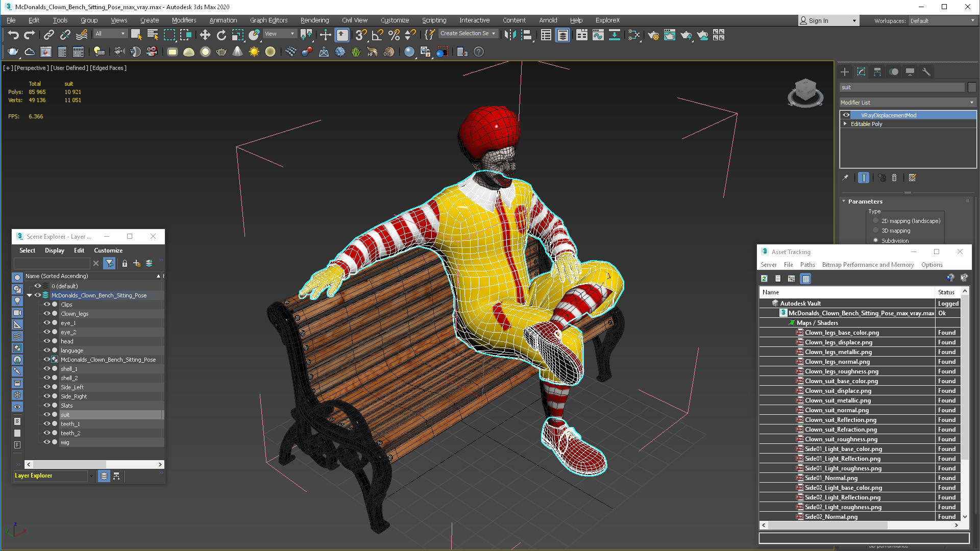The image size is (980, 551).
Task: Click the sun light icon
Action: 254,52
